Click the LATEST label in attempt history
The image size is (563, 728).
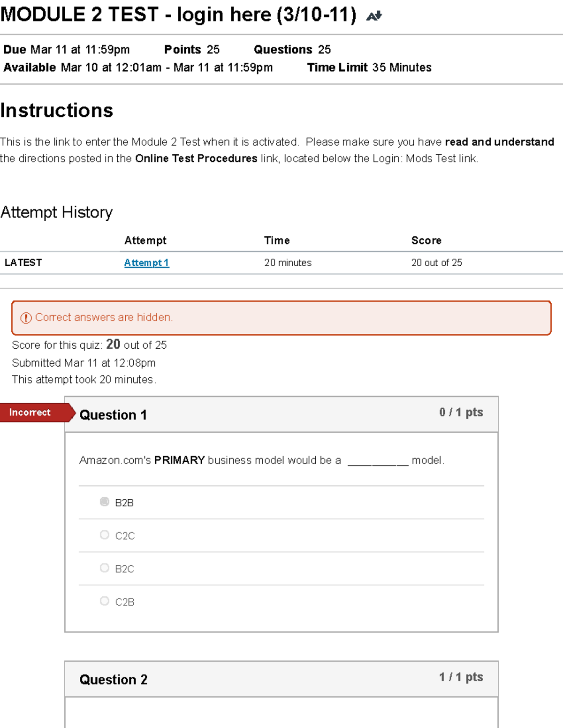point(23,263)
